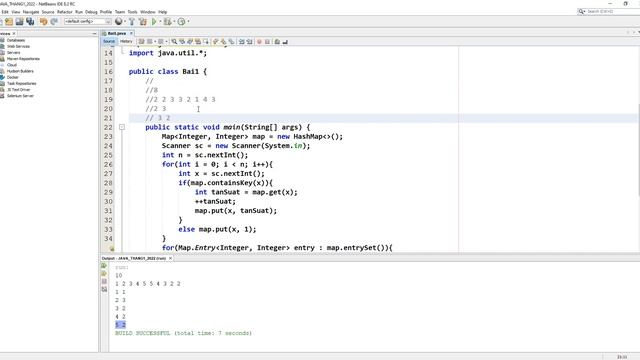This screenshot has height=360, width=640.
Task: Close the Bai1.java editor tab
Action: coord(131,33)
